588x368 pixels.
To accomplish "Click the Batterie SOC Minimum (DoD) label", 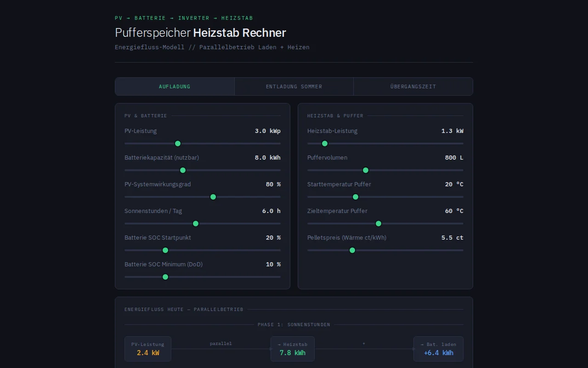I will [x=164, y=264].
